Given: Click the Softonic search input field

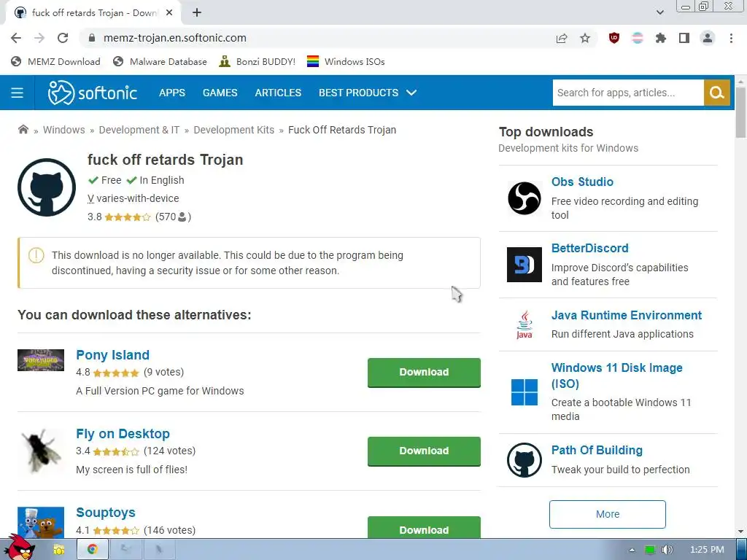Looking at the screenshot, I should 628,93.
